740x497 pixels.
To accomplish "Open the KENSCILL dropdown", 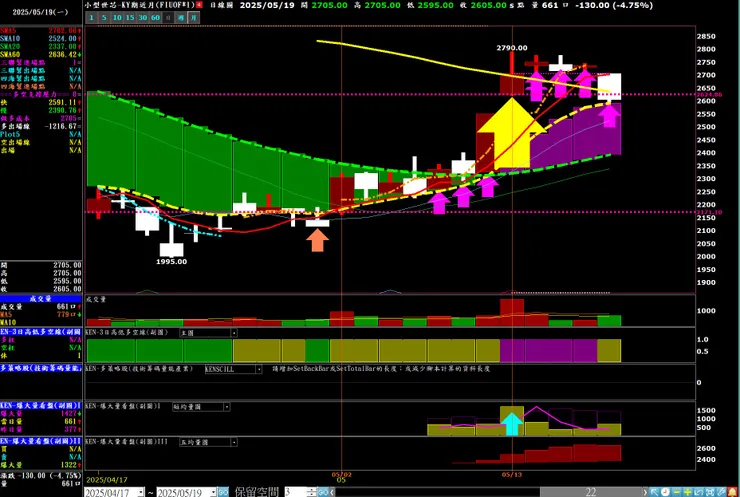I will coord(259,369).
